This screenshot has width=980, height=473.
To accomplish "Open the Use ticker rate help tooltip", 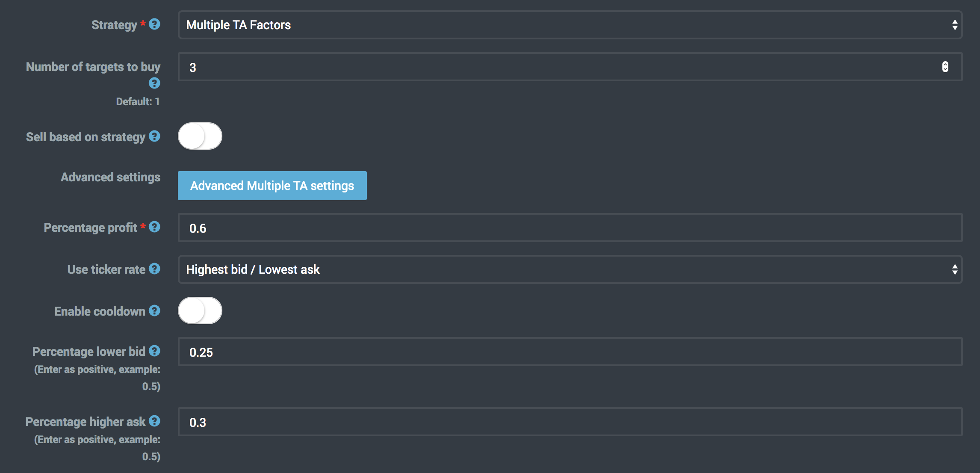I will click(x=154, y=269).
